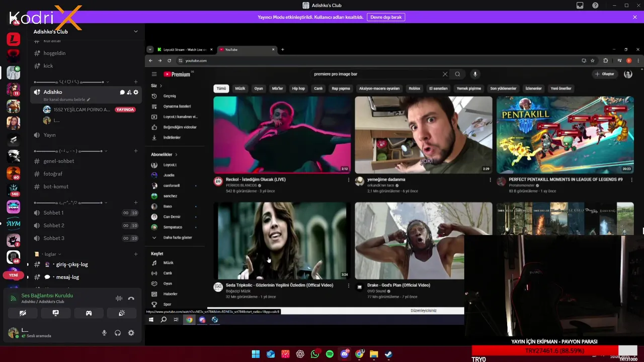This screenshot has width=644, height=362.
Task: Deafen audio with the headphones icon
Action: tap(118, 333)
